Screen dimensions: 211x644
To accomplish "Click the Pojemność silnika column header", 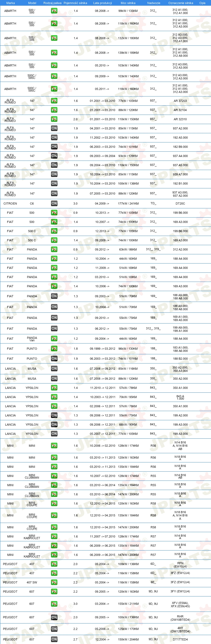I will [x=75, y=3].
